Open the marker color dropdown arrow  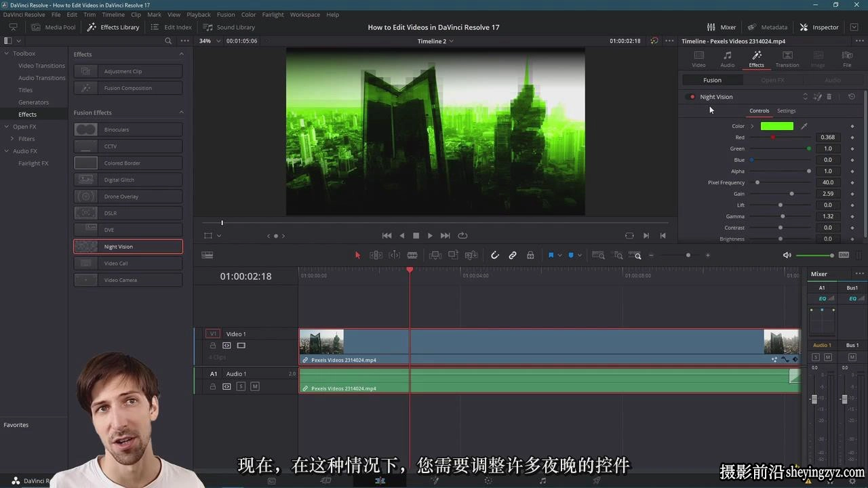tap(578, 256)
